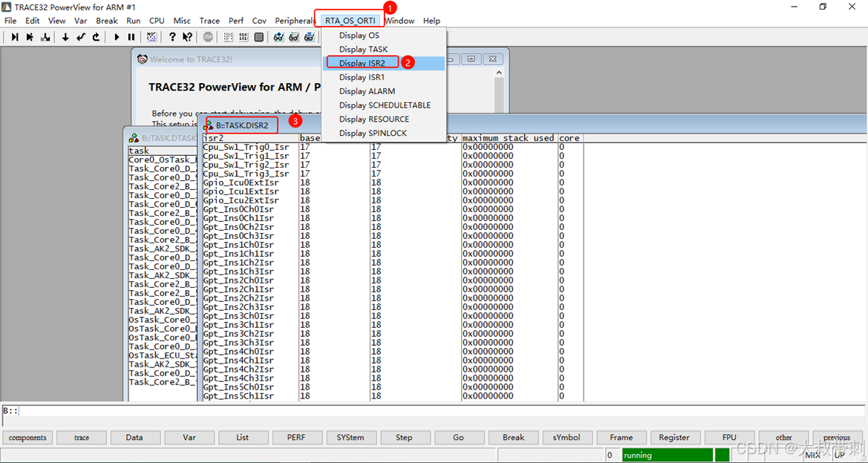Choose Display ALARM menu entry
This screenshot has height=463, width=868.
(x=384, y=91)
